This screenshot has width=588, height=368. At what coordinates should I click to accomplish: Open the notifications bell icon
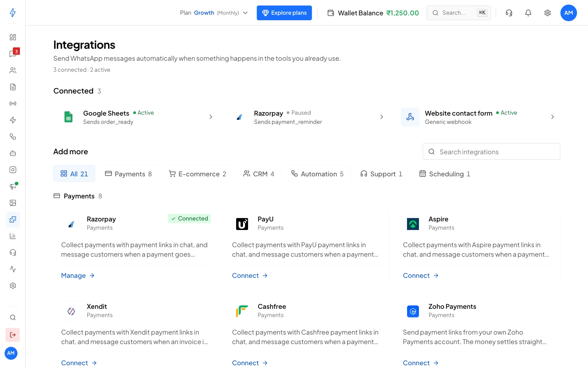click(528, 13)
